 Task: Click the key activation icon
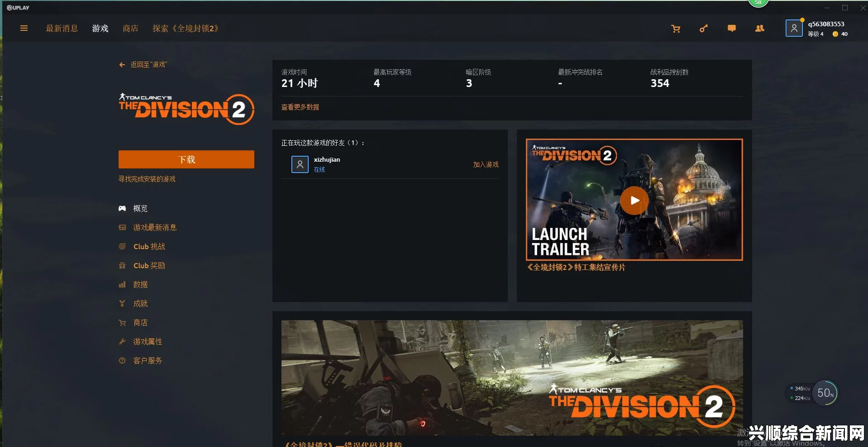point(704,29)
